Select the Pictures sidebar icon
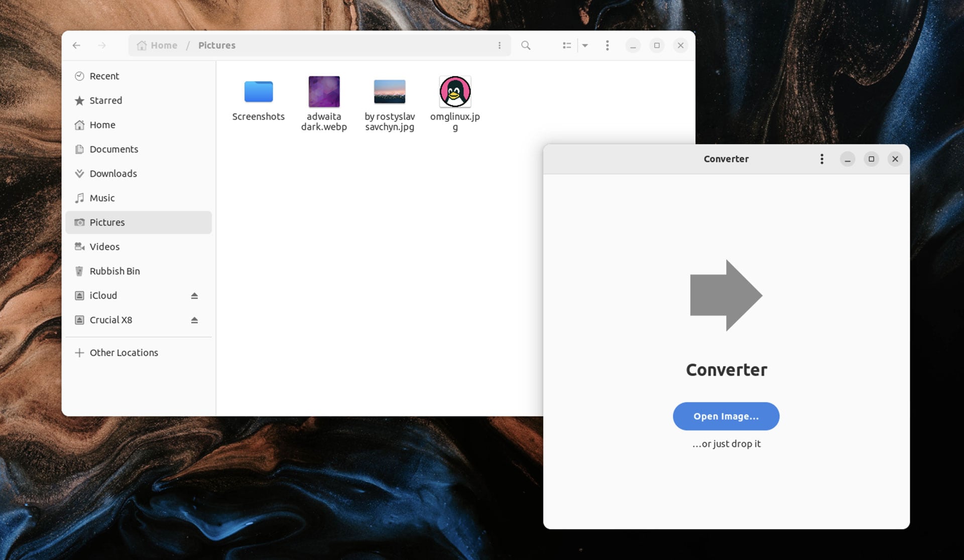The width and height of the screenshot is (964, 560). (x=80, y=222)
